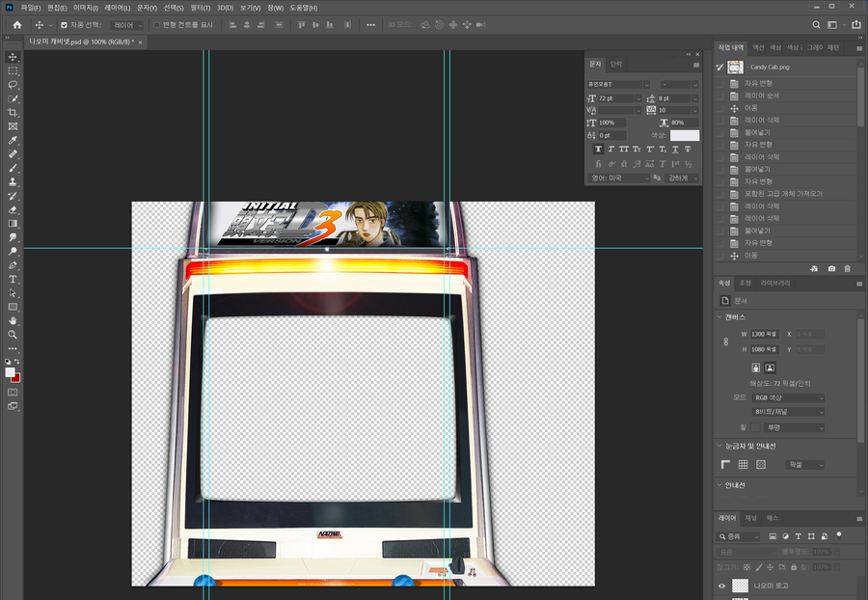
Task: Toggle layer filtering switch on Layers panel
Action: (839, 535)
